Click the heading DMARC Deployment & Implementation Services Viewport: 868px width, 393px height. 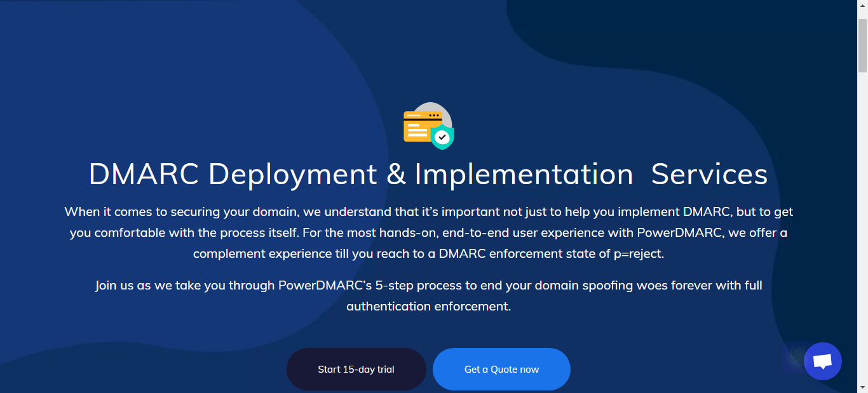(428, 174)
